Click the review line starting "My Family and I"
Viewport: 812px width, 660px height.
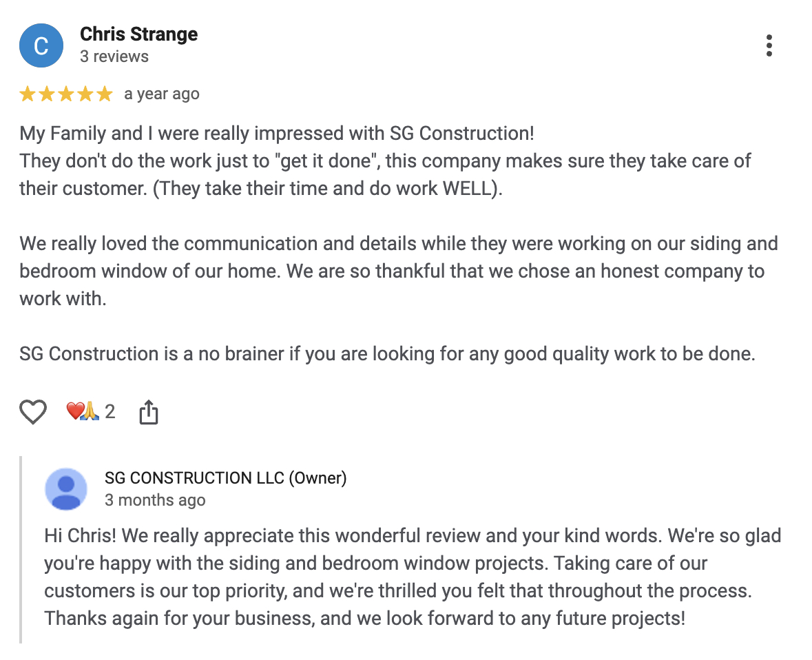pos(276,133)
